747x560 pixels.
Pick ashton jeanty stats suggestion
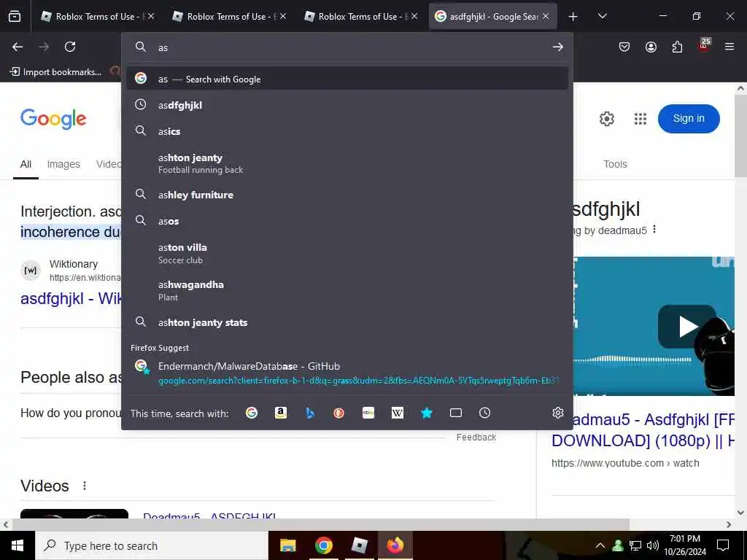[x=347, y=322]
